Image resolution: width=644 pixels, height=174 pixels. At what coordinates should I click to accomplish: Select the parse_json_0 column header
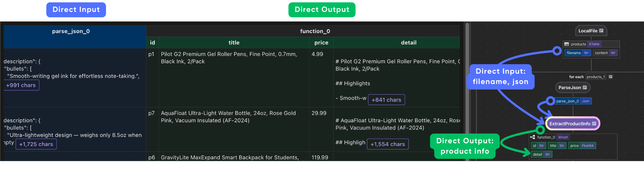pyautogui.click(x=71, y=31)
